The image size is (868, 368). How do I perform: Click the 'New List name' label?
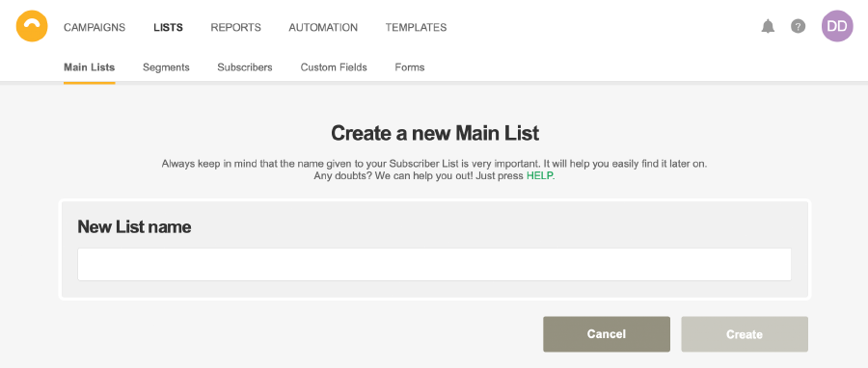[134, 227]
